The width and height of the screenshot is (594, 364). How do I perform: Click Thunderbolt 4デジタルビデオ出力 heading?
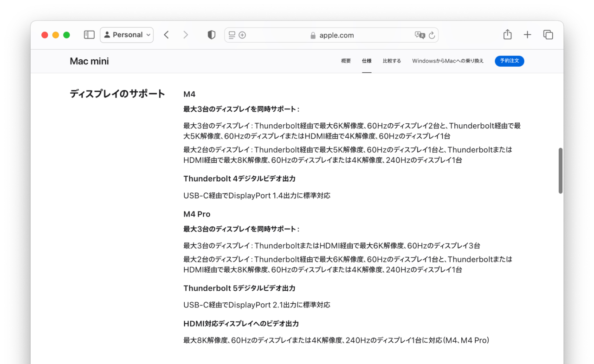coord(239,179)
